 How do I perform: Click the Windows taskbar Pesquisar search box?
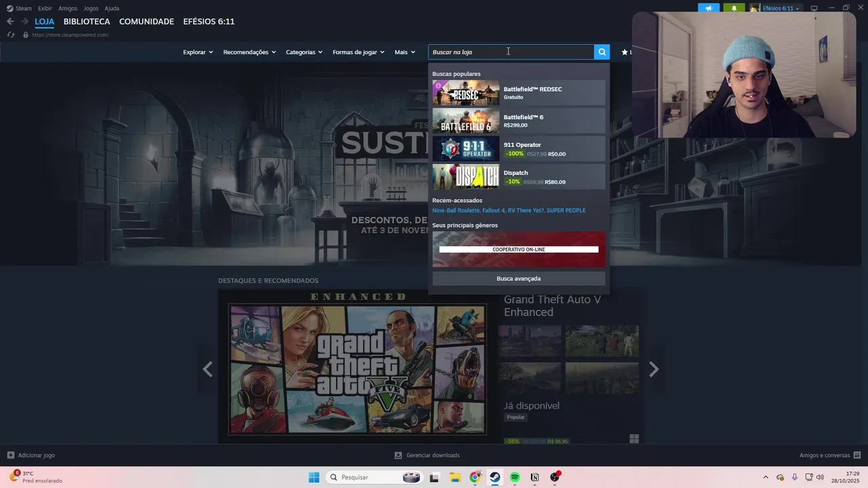point(374,477)
